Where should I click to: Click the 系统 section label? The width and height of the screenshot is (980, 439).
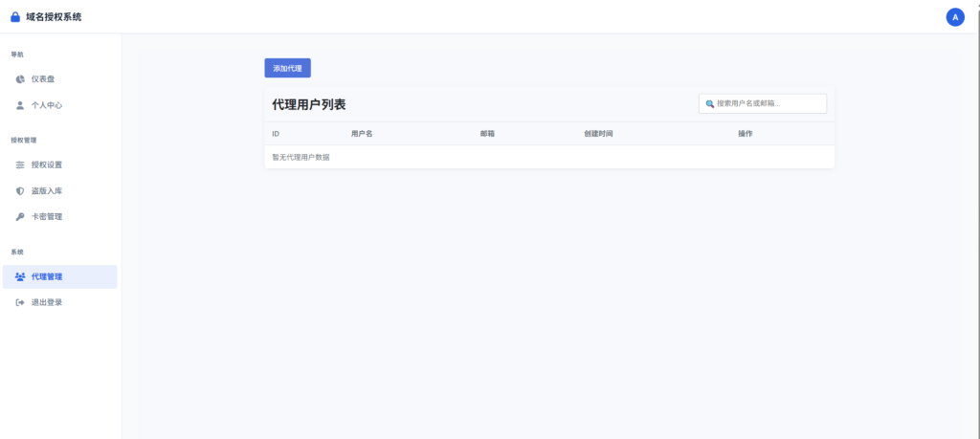(x=17, y=252)
